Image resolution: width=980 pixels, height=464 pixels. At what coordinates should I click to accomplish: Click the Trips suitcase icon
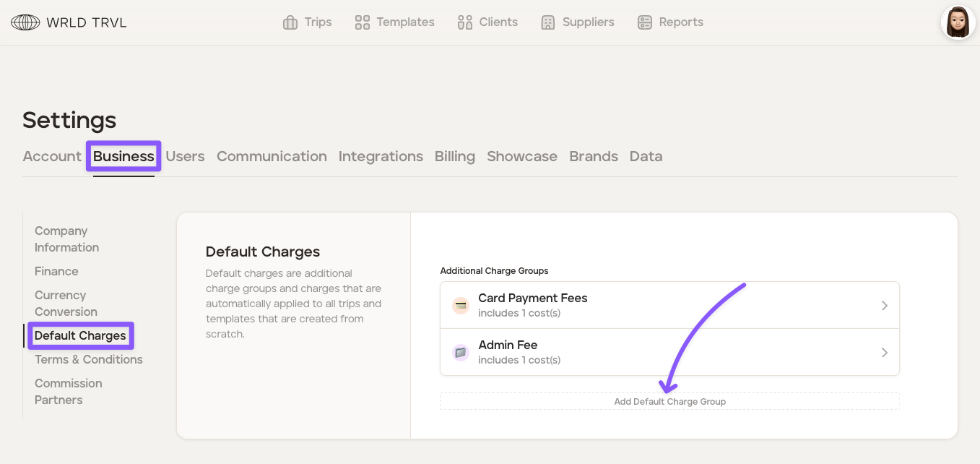(x=290, y=22)
